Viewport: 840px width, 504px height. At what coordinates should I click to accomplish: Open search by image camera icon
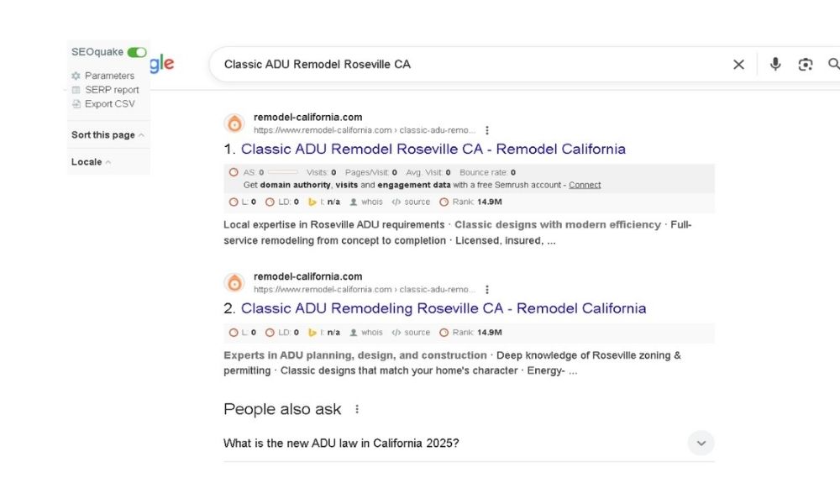(x=806, y=65)
